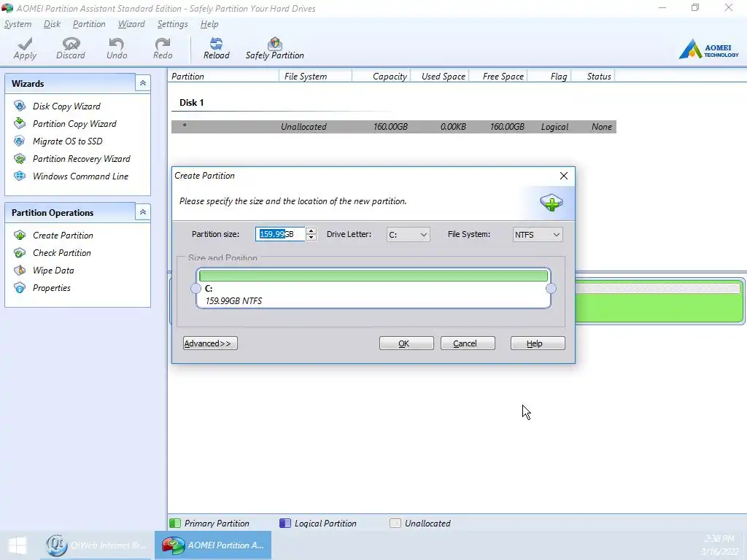The image size is (747, 560).
Task: Click the Apply checkmark toolbar icon
Action: point(25,44)
